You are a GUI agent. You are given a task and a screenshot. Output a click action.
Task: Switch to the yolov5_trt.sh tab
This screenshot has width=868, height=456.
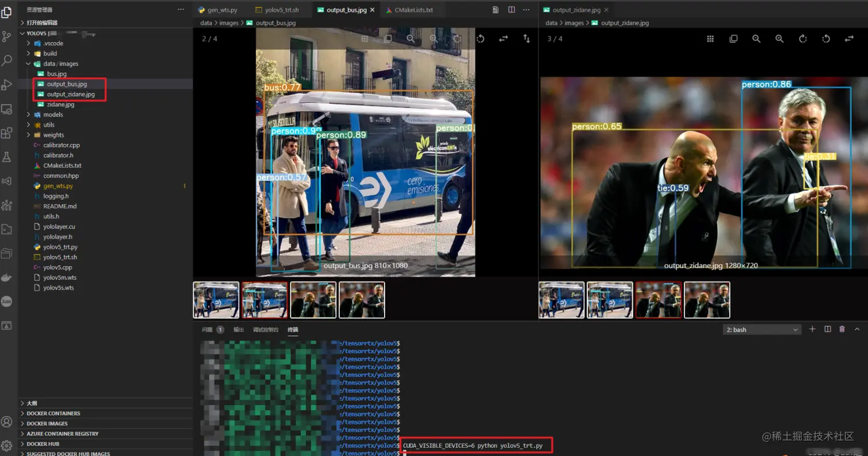[x=280, y=10]
